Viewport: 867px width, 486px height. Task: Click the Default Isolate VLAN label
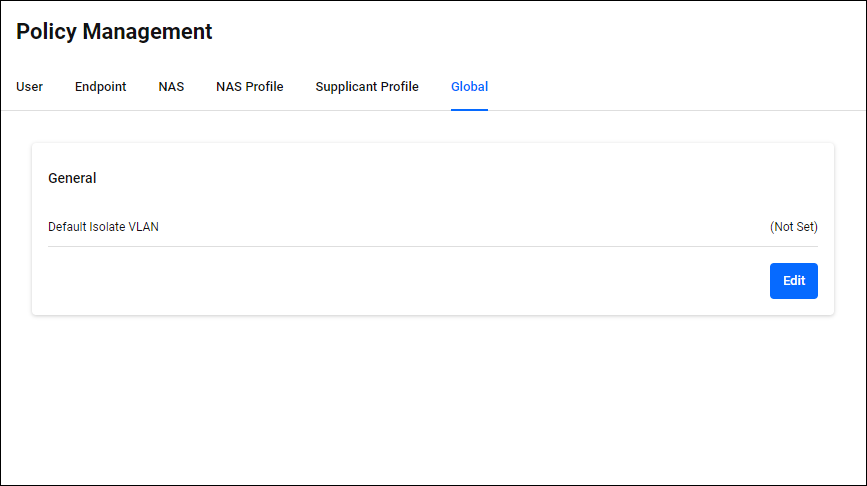pos(103,227)
